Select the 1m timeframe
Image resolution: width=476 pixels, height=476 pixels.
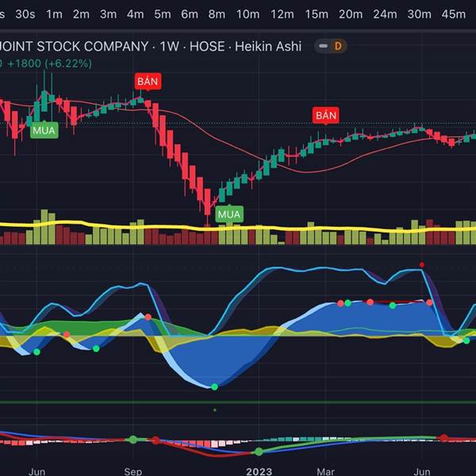pos(54,14)
